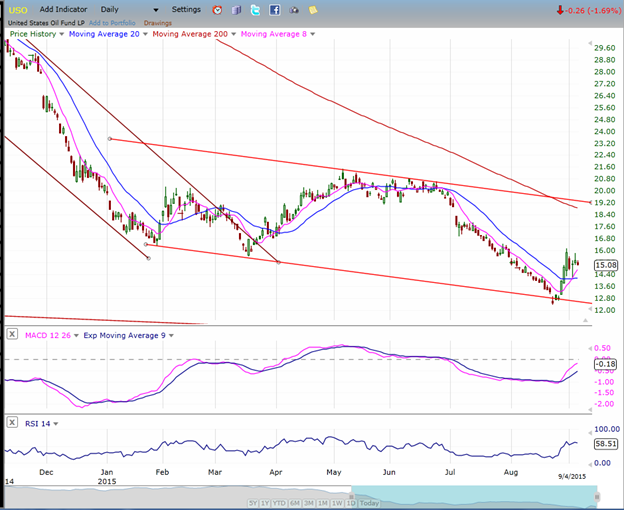Click the yellow note icon
Viewport: 624px width, 510px height.
[312, 10]
